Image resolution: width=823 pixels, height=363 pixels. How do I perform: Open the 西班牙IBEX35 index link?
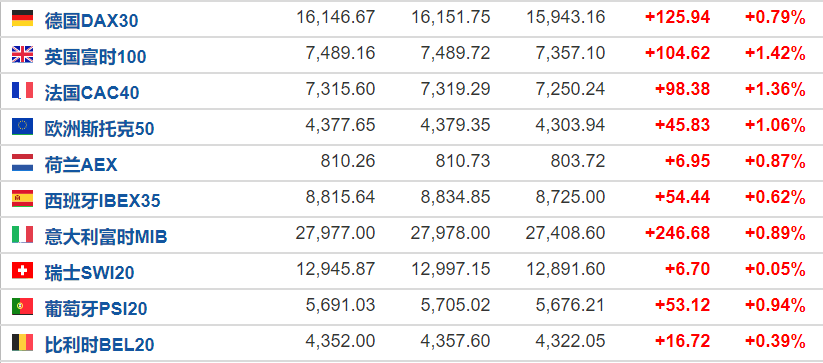click(102, 201)
